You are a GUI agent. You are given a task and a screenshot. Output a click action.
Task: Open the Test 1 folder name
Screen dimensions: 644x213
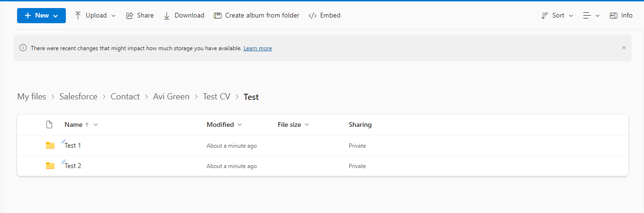tap(73, 146)
